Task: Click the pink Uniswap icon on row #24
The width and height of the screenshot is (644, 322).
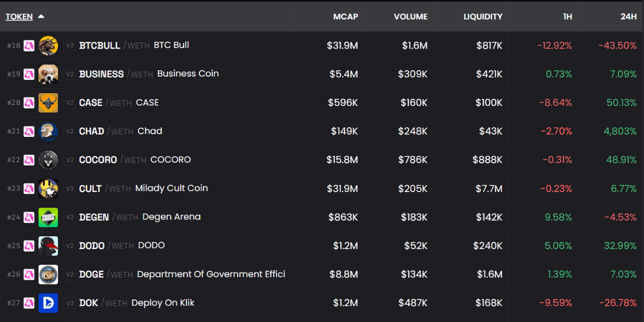Action: click(29, 217)
